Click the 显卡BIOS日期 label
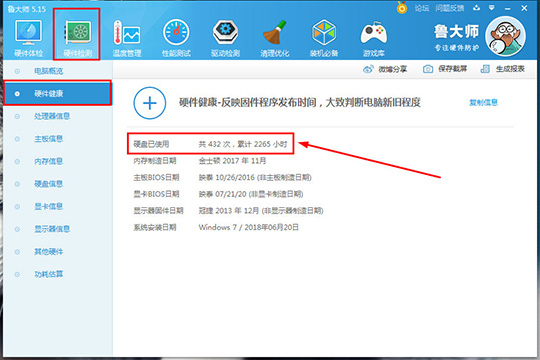The height and width of the screenshot is (360, 540). point(156,194)
